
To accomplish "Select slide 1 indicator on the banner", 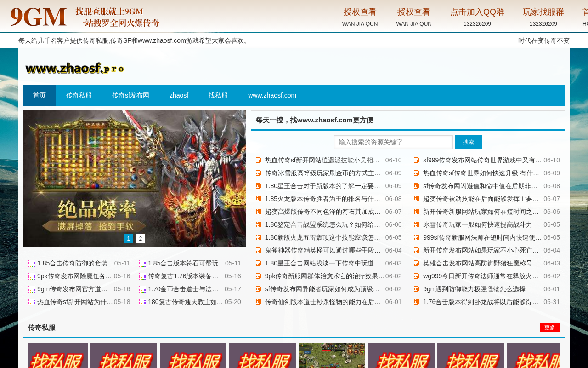I will coord(129,239).
